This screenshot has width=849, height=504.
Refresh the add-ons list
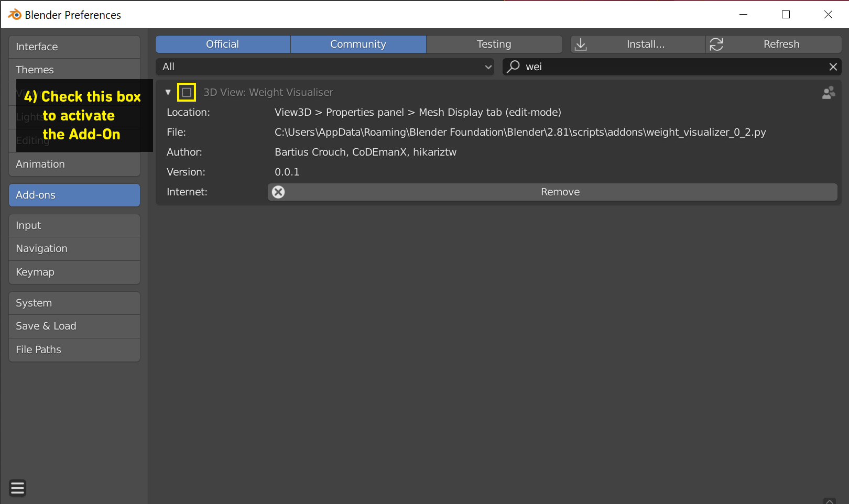click(774, 44)
